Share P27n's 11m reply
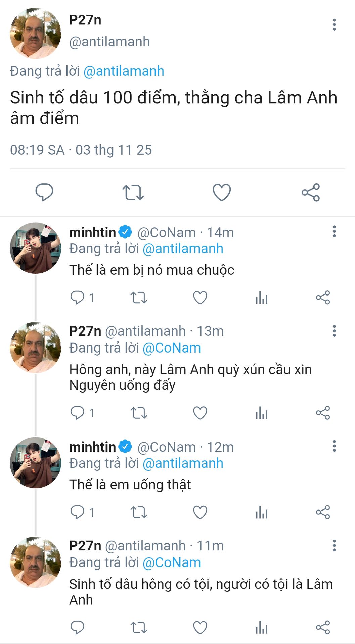The height and width of the screenshot is (644, 355). tap(323, 627)
